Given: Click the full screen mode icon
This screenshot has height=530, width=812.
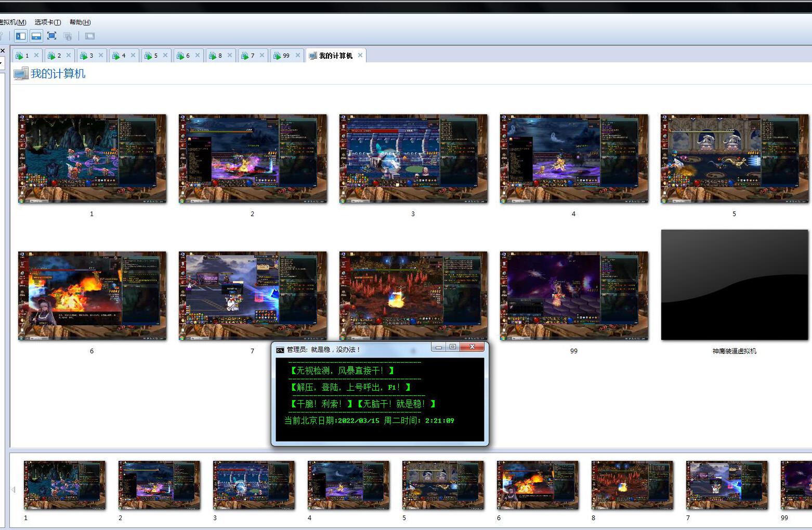Looking at the screenshot, I should tap(52, 36).
